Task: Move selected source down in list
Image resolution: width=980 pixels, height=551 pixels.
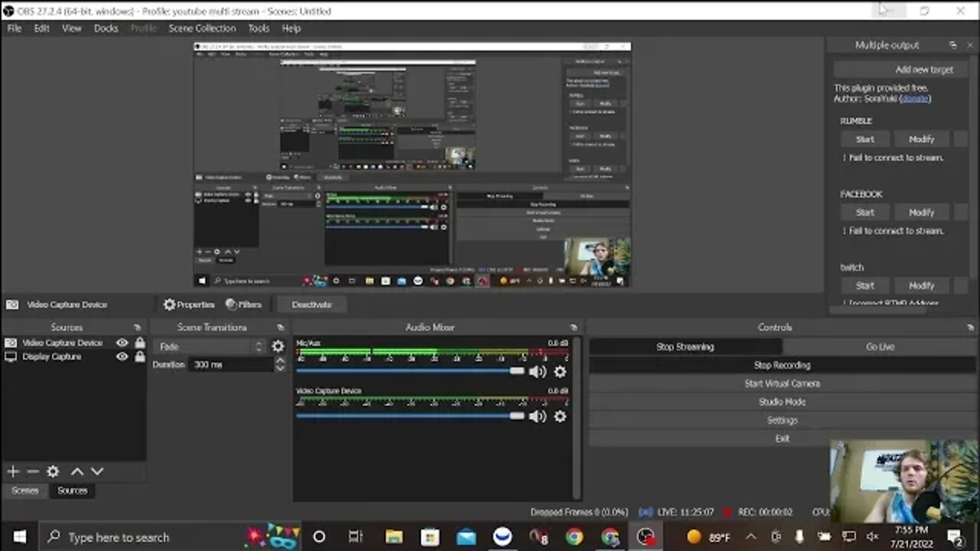Action: [x=97, y=471]
